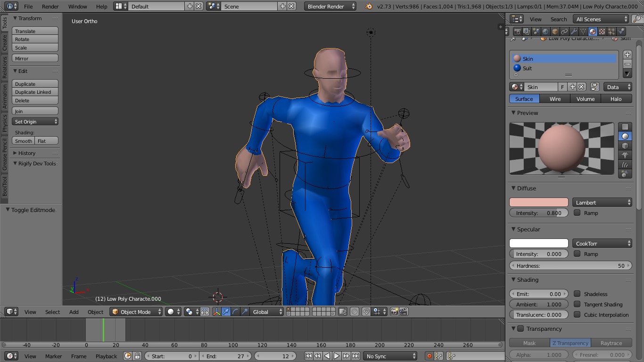Click the Translate button
644x362 pixels.
35,31
